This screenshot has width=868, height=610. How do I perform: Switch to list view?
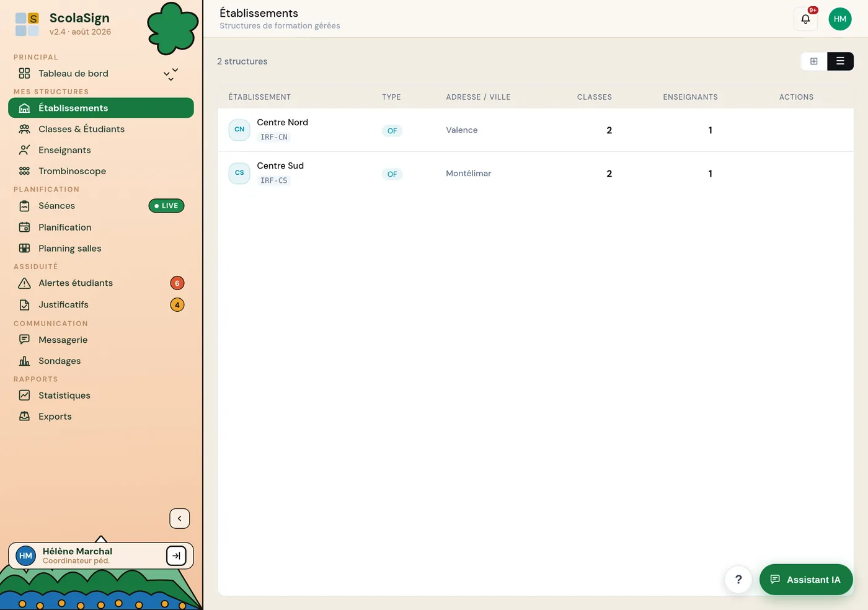click(x=840, y=61)
